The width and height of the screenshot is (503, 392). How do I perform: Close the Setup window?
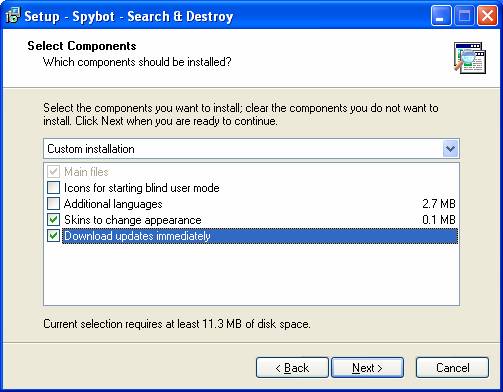(x=487, y=16)
